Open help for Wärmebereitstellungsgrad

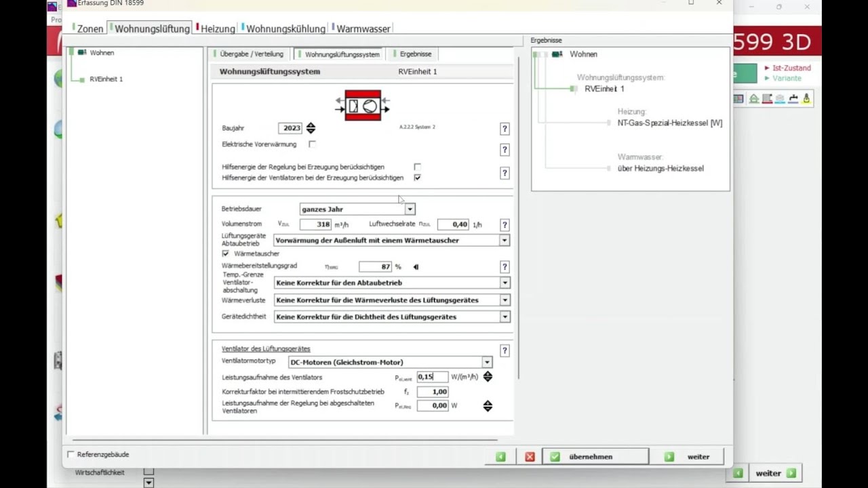tap(505, 267)
